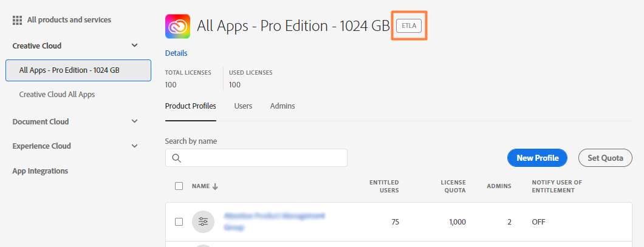The height and width of the screenshot is (247, 644).
Task: Switch to the Users tab
Action: pyautogui.click(x=244, y=106)
